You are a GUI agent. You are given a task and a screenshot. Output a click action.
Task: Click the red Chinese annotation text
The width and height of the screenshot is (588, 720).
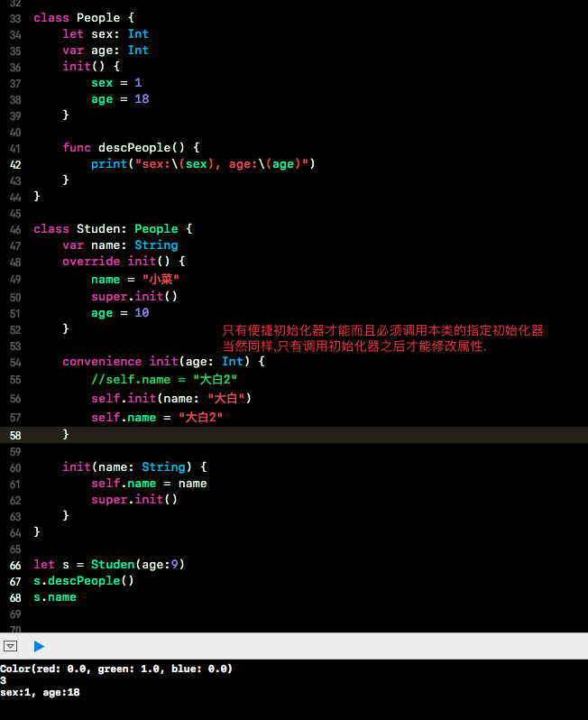[382, 338]
